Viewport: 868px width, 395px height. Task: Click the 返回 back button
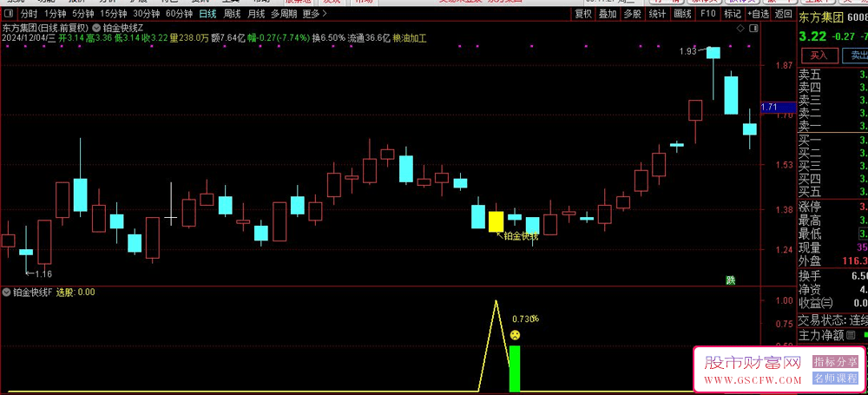click(x=783, y=14)
